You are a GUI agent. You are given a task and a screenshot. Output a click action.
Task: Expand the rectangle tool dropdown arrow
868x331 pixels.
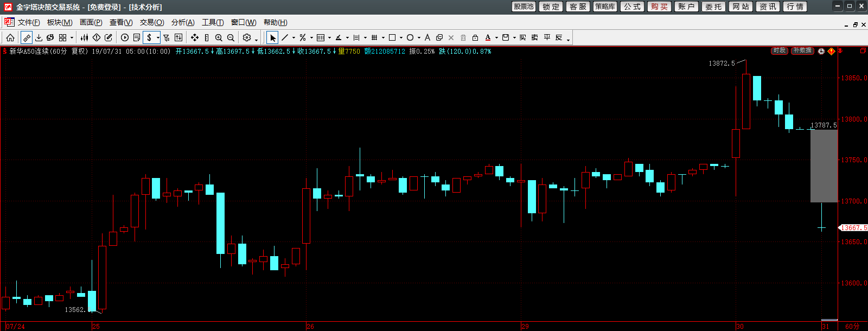[401, 38]
